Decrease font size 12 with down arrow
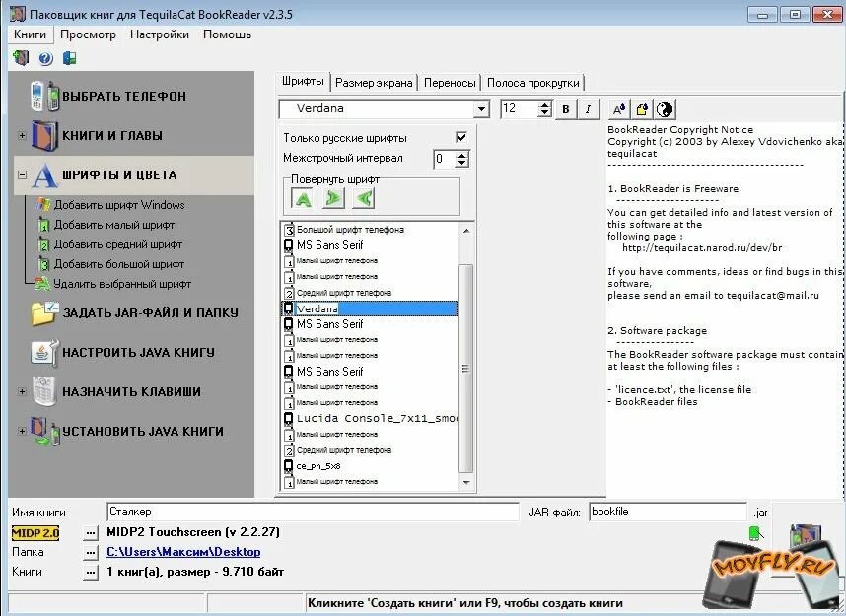 pos(545,113)
